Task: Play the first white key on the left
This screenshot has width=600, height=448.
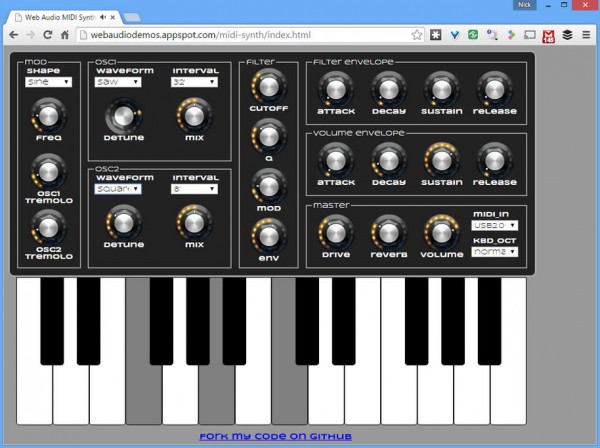Action: click(34, 394)
